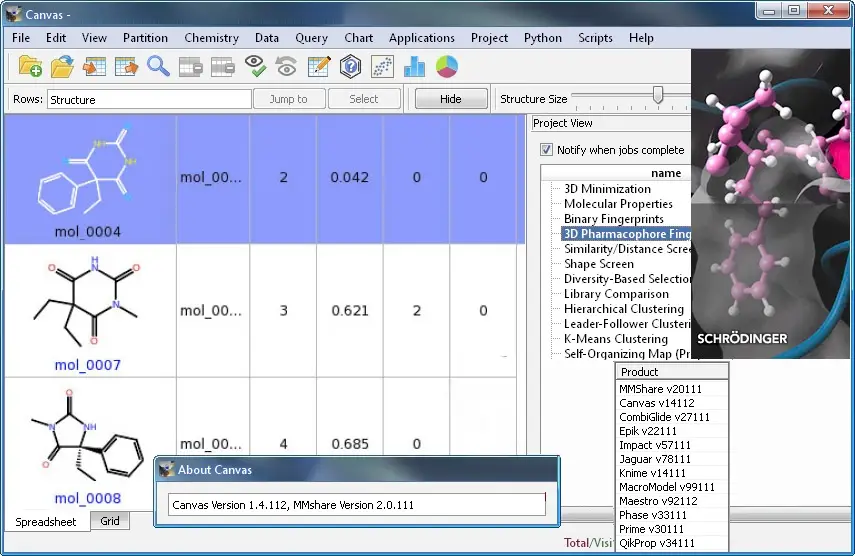This screenshot has height=556, width=855.
Task: Click the About Canvas dialog icon
Action: point(166,469)
